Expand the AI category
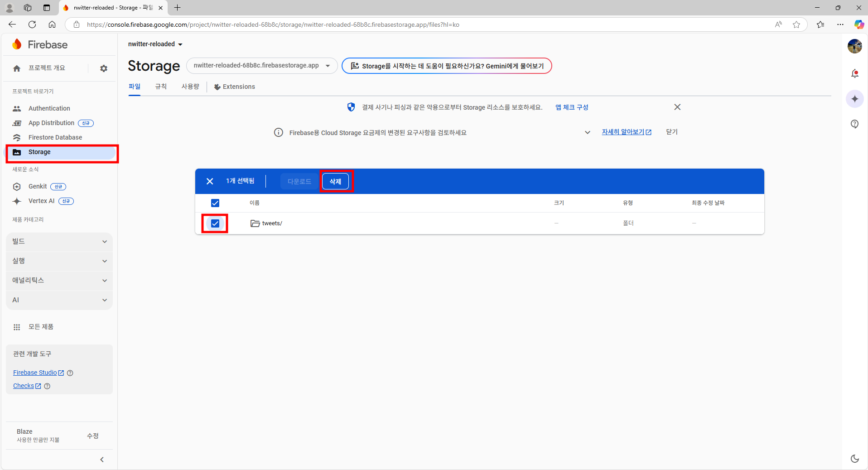Viewport: 868px width, 470px height. (x=59, y=300)
